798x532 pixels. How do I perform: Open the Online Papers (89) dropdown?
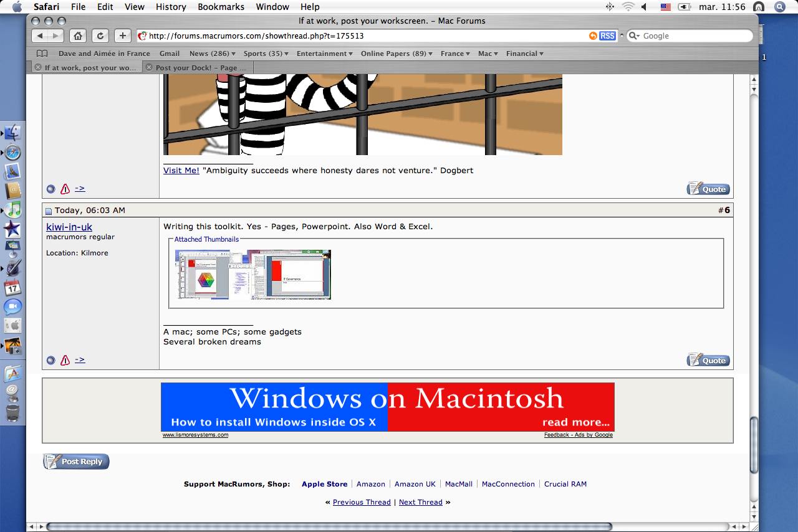click(x=397, y=54)
